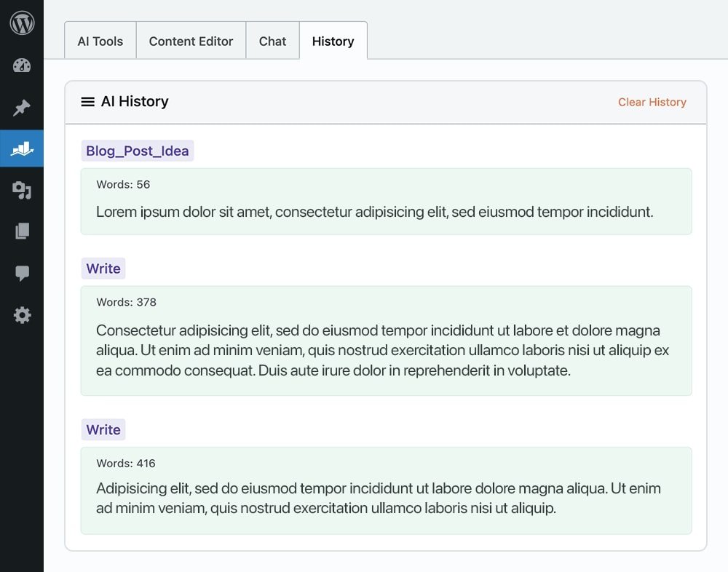Click the Clear History link
This screenshot has width=728, height=572.
[x=652, y=102]
